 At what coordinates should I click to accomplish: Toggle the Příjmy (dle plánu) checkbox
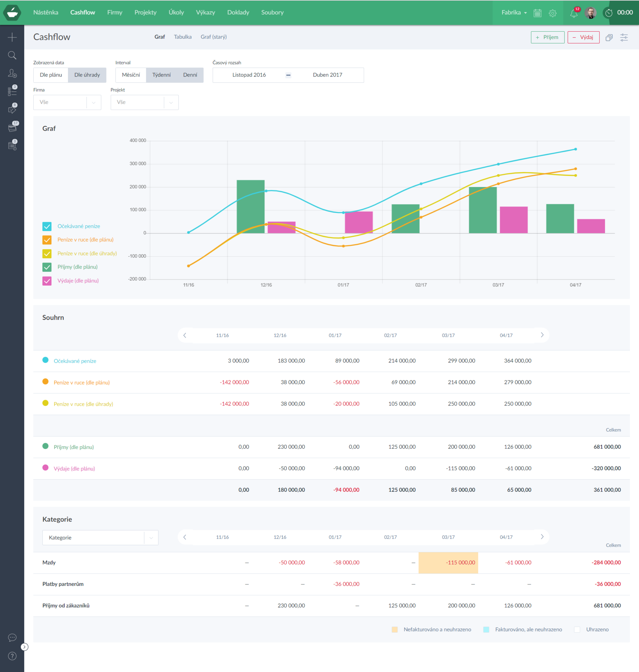[47, 267]
